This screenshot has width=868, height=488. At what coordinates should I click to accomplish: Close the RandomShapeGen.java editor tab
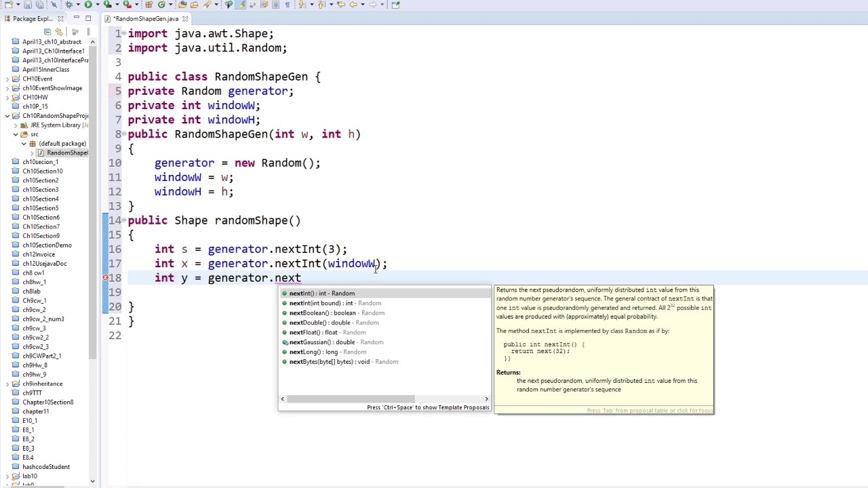pyautogui.click(x=184, y=18)
